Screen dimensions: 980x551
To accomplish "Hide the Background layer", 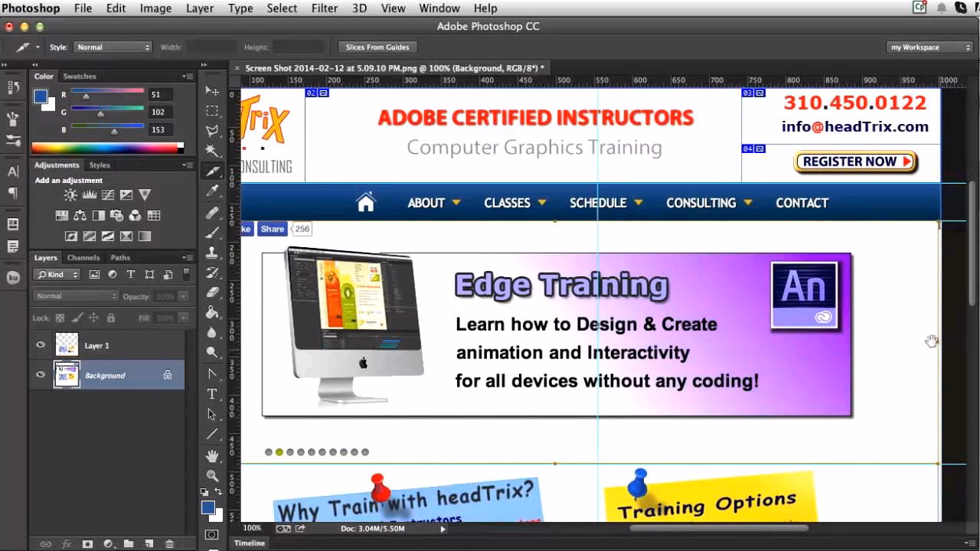I will tap(41, 375).
